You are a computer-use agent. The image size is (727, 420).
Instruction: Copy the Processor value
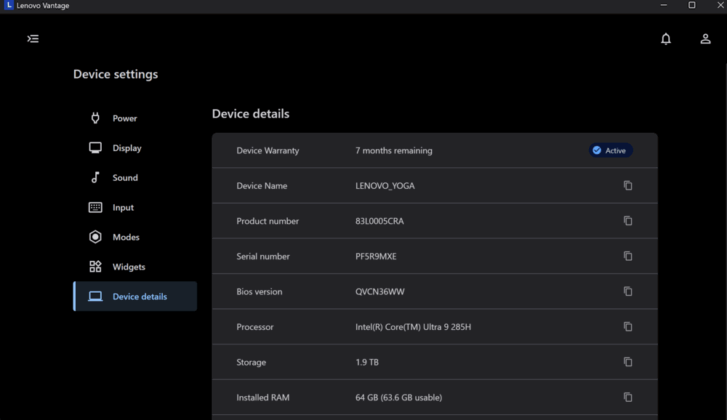(628, 326)
